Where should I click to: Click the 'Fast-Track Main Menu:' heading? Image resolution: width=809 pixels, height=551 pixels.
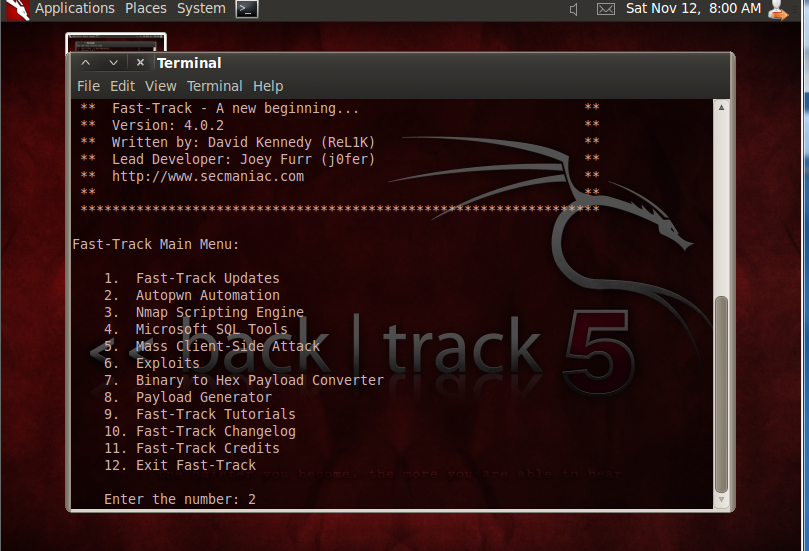coord(156,245)
